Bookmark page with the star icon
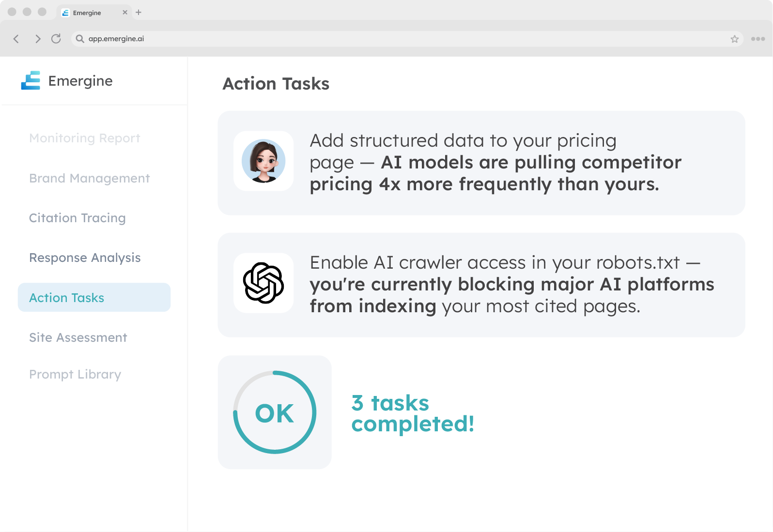 tap(734, 39)
